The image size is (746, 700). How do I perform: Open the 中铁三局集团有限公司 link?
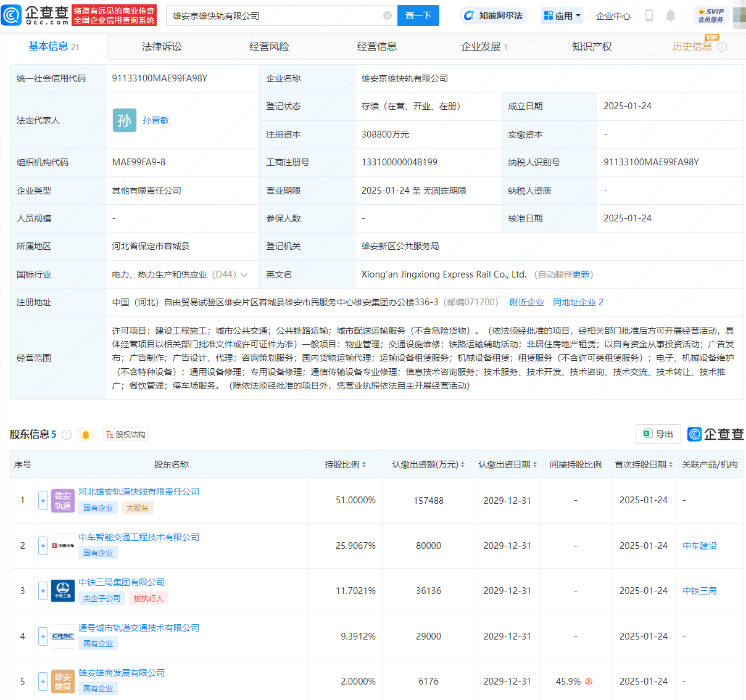pos(122,582)
